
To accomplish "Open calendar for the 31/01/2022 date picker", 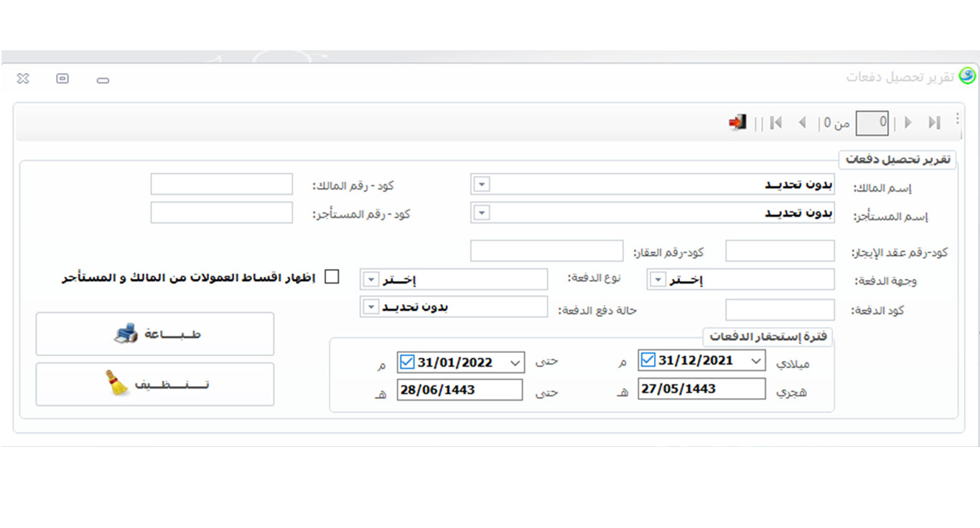I will 515,363.
